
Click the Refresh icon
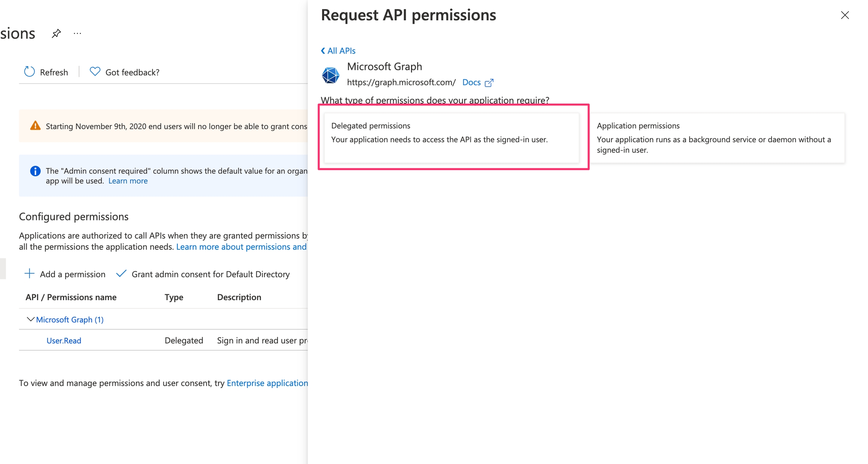tap(29, 72)
